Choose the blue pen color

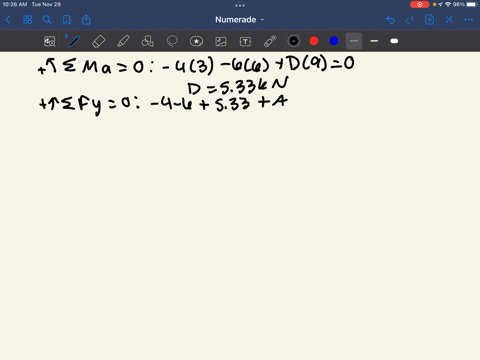point(334,41)
